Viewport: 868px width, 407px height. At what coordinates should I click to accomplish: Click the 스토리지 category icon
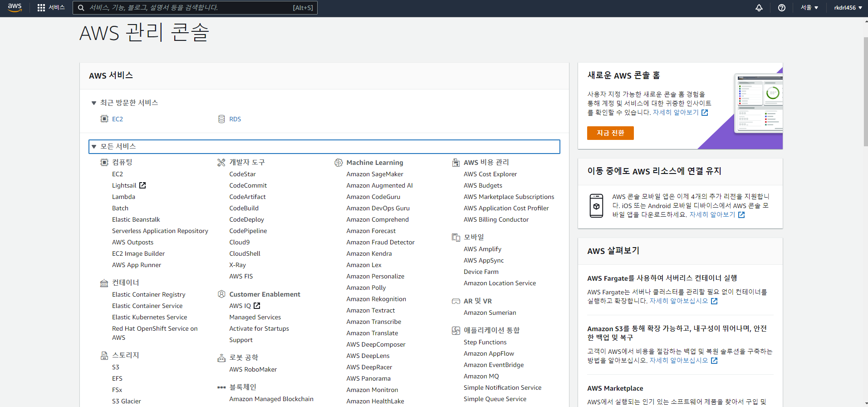(x=104, y=356)
